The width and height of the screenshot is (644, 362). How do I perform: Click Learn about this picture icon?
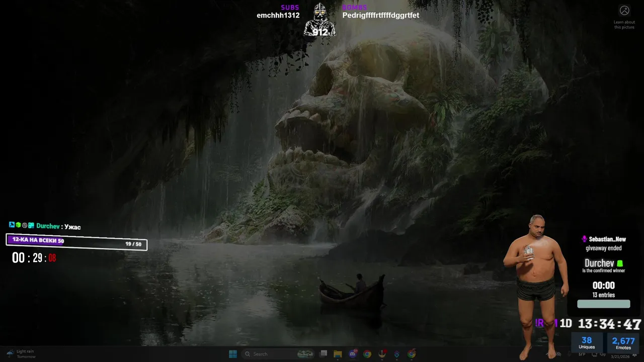pos(624,11)
